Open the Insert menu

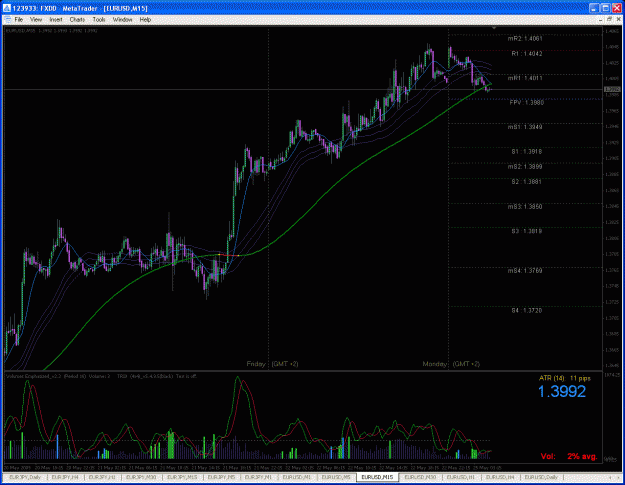(x=56, y=20)
